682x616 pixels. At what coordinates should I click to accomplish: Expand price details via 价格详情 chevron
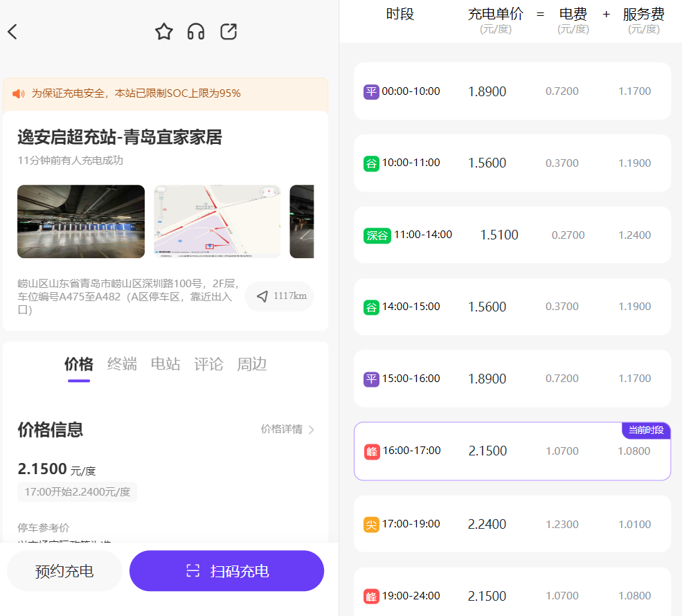click(x=312, y=430)
